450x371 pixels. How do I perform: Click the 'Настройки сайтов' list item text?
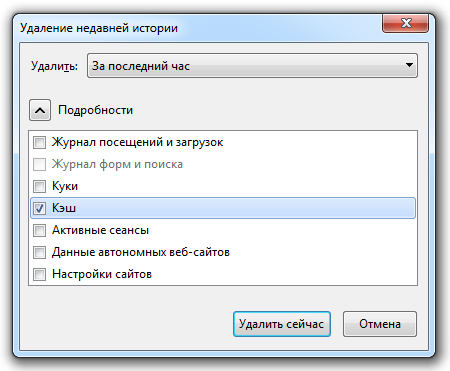coord(102,274)
